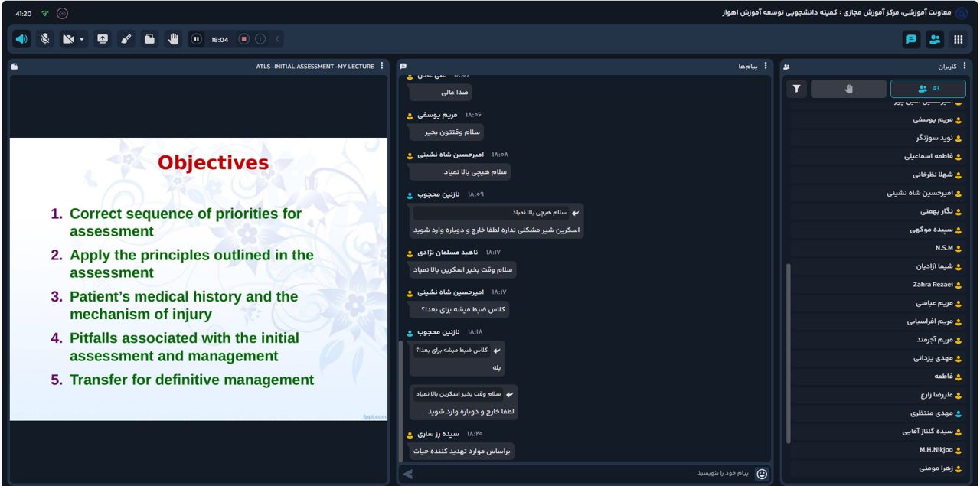Open the camera options dropdown arrow
This screenshot has width=980, height=486.
coord(81,39)
